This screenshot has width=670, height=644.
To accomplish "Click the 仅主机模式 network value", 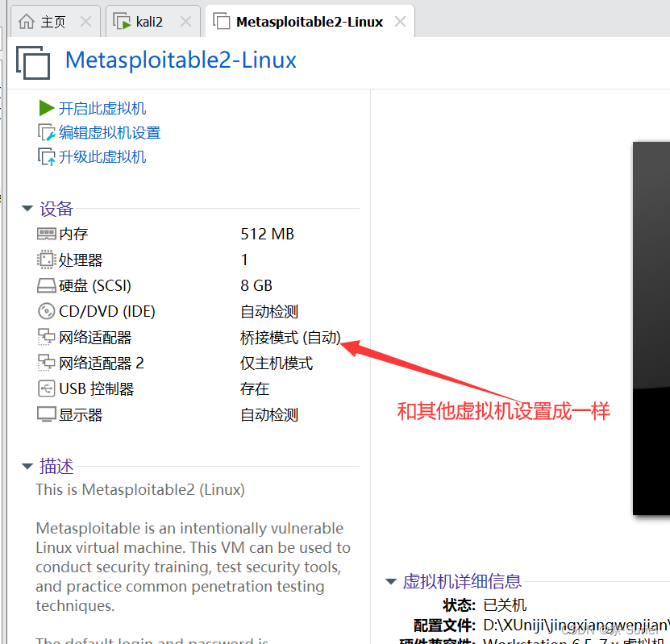I will (277, 363).
